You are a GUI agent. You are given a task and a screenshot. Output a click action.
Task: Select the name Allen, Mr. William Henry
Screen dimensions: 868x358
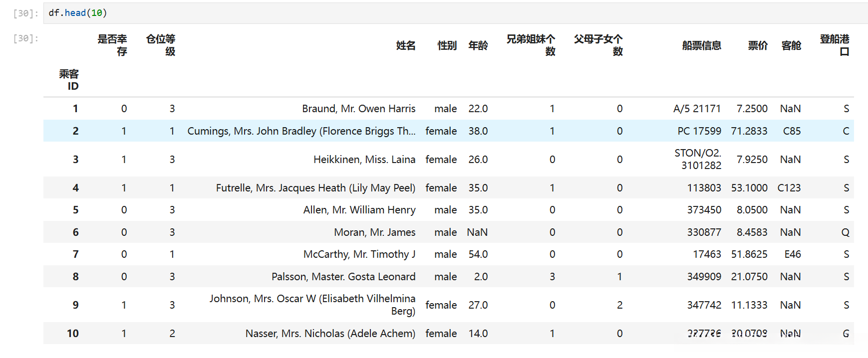coord(359,210)
